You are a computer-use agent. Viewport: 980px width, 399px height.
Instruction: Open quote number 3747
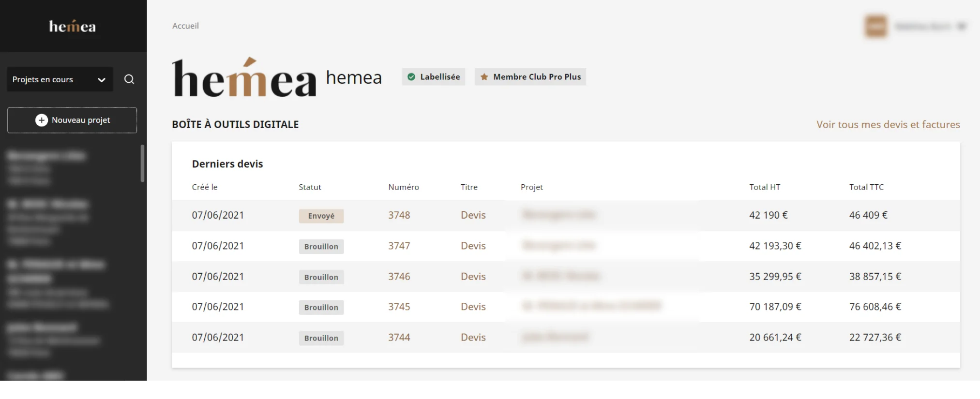(399, 246)
